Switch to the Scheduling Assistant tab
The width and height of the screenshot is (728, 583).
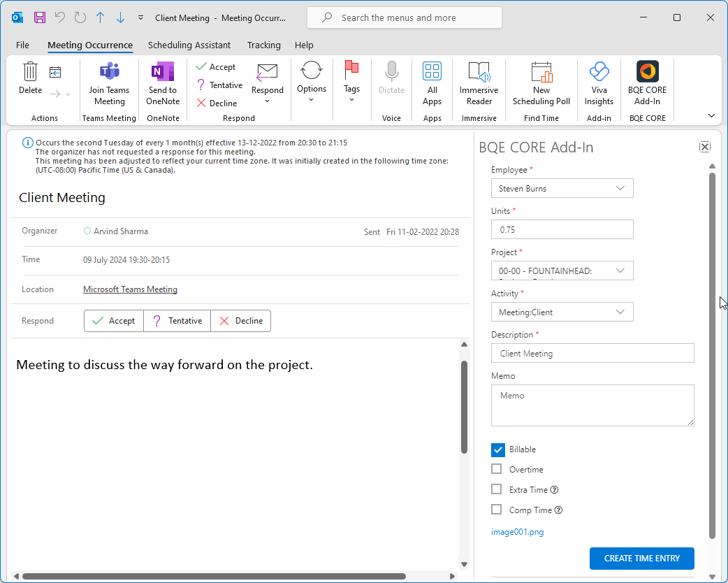(189, 45)
